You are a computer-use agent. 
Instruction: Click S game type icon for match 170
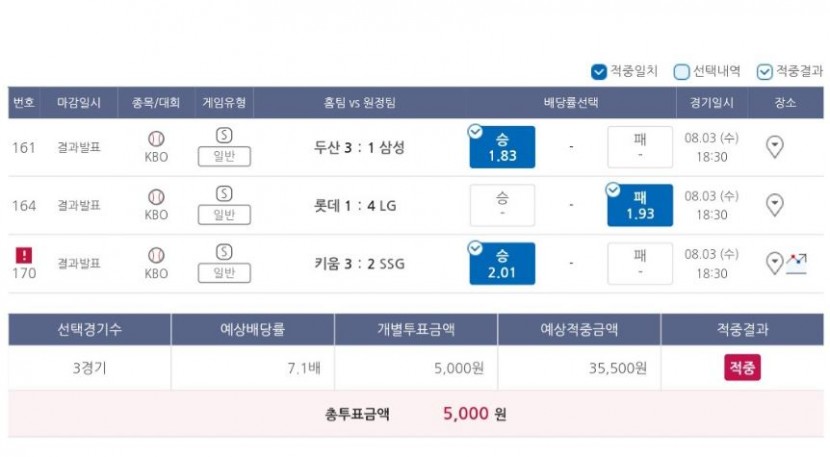pyautogui.click(x=224, y=252)
